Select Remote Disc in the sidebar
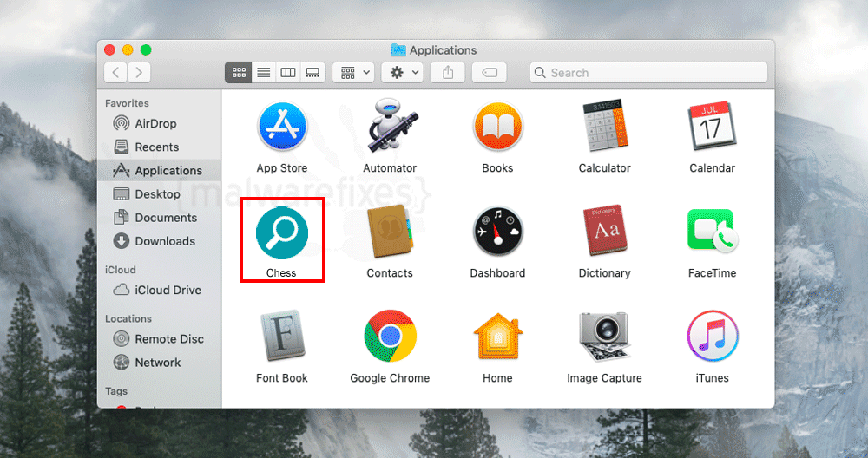The image size is (868, 458). (x=160, y=338)
